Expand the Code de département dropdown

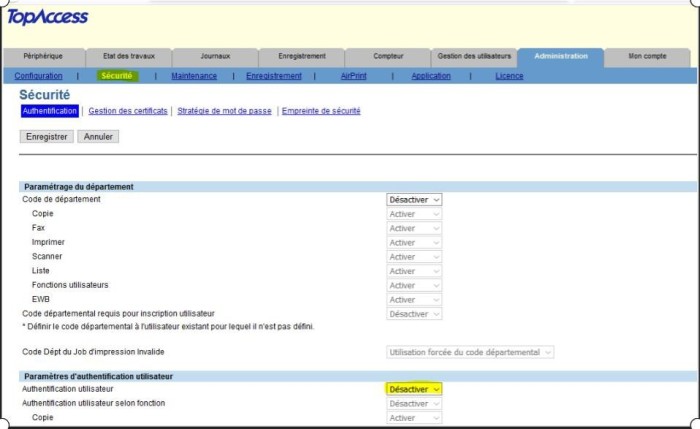[x=414, y=200]
